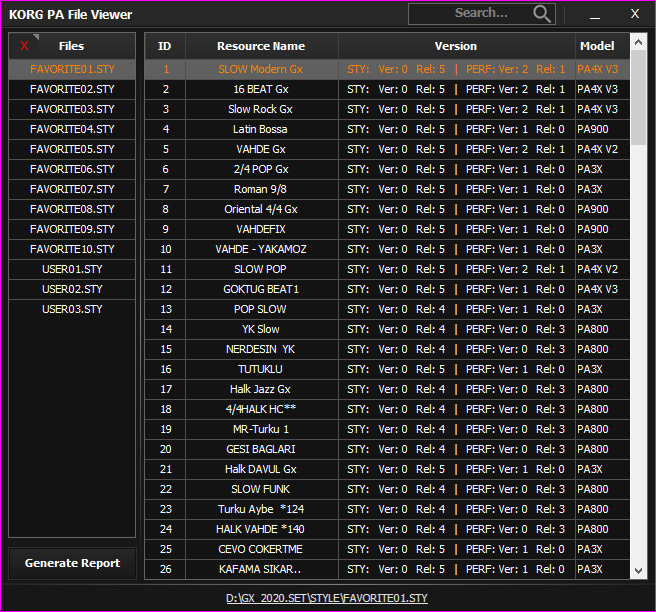
Task: Select the Halk DAVUL Gx resource
Action: point(261,469)
